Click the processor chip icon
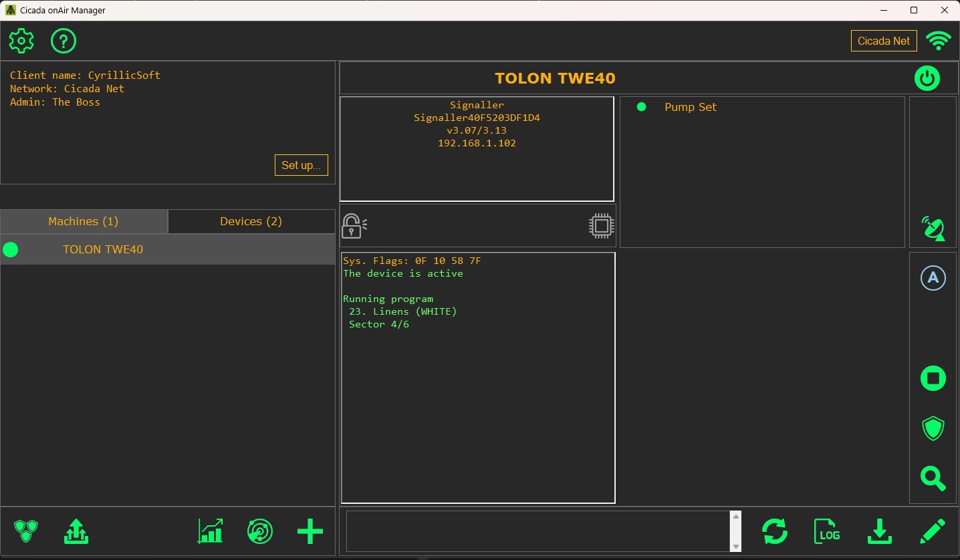The image size is (960, 560). click(601, 226)
